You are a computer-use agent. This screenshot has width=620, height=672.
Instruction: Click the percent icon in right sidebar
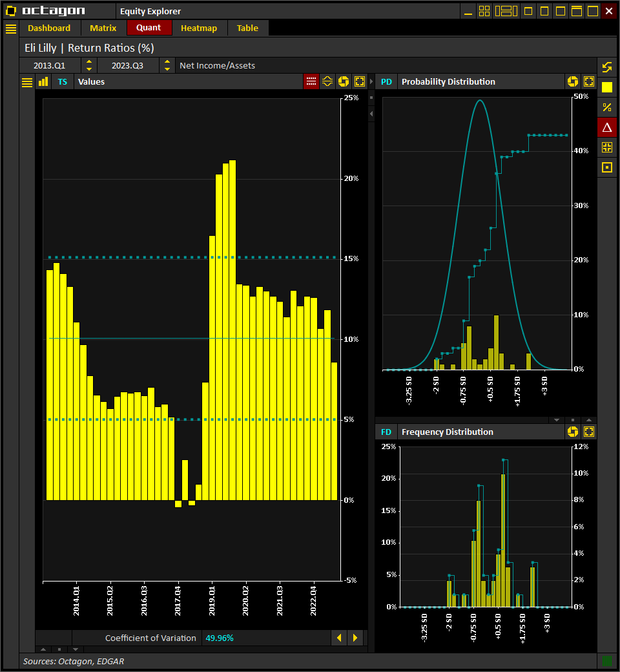(x=606, y=107)
